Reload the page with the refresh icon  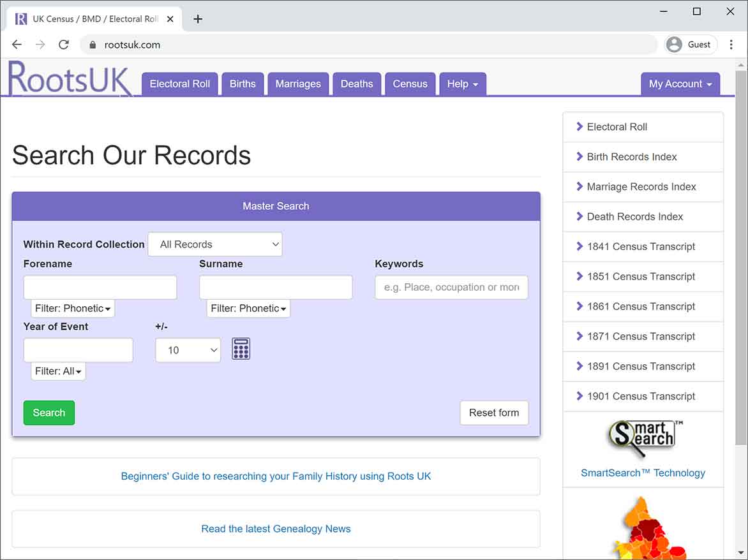pos(63,44)
